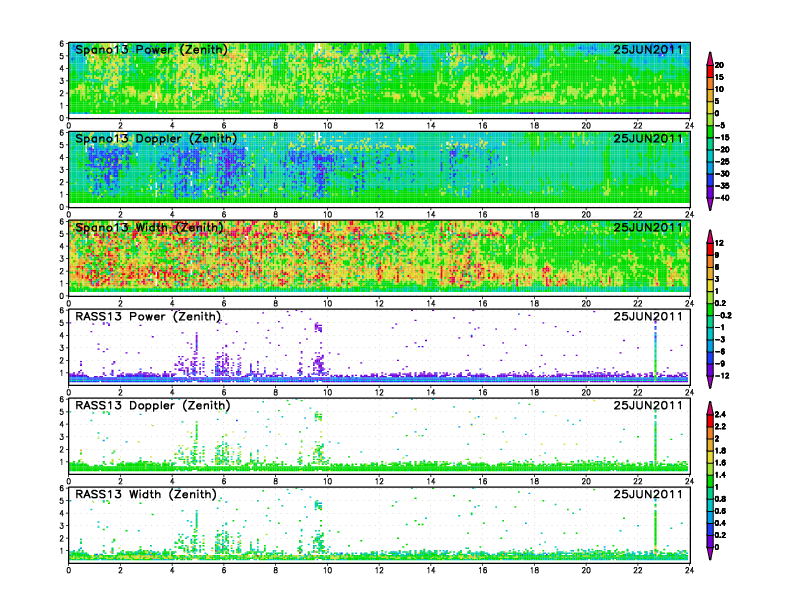Click height 3 tick of Spano13 Doppler panel
This screenshot has width=792, height=612.
[x=62, y=170]
